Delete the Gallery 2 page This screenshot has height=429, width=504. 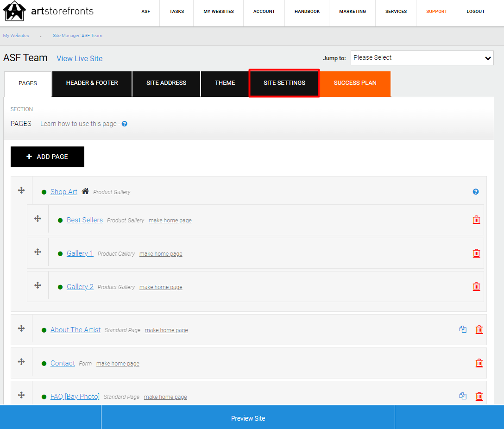click(476, 287)
